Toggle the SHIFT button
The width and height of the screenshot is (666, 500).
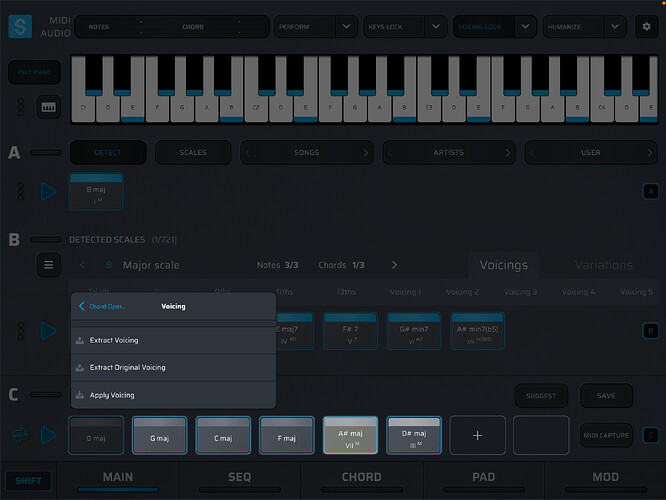point(28,481)
